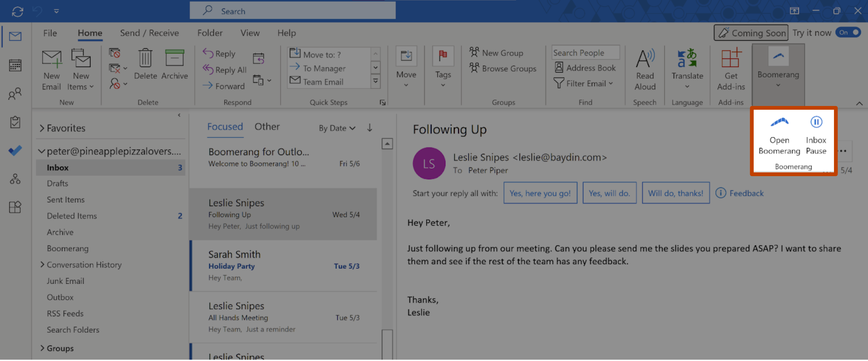The width and height of the screenshot is (868, 361).
Task: Delete the selected message
Action: point(145,64)
